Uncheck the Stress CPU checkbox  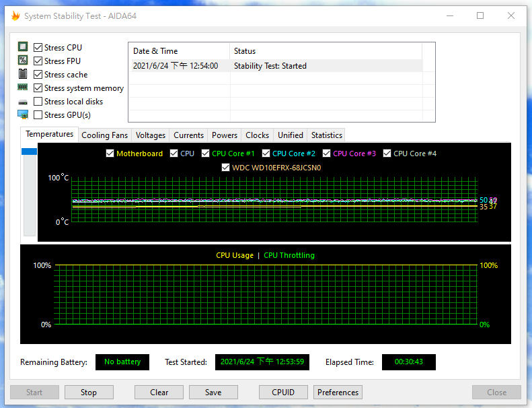[x=38, y=47]
